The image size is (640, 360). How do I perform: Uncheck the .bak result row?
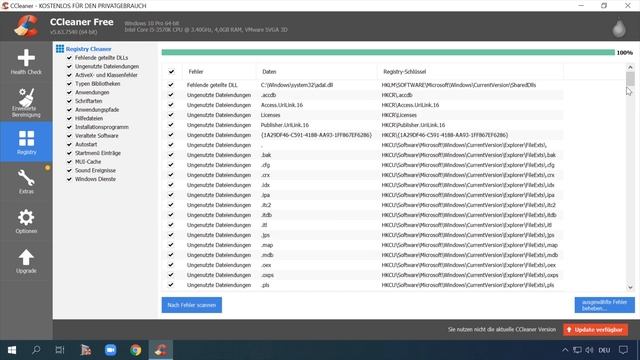coord(171,155)
